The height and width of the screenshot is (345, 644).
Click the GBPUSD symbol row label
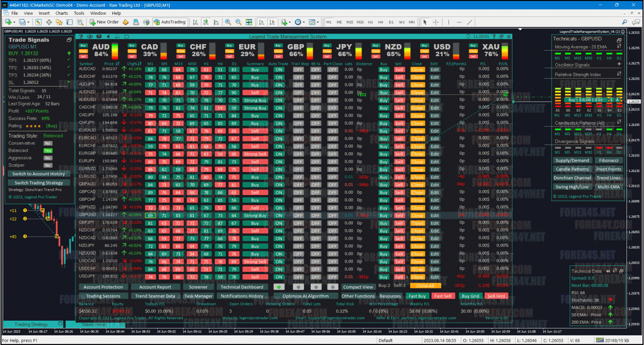[87, 215]
